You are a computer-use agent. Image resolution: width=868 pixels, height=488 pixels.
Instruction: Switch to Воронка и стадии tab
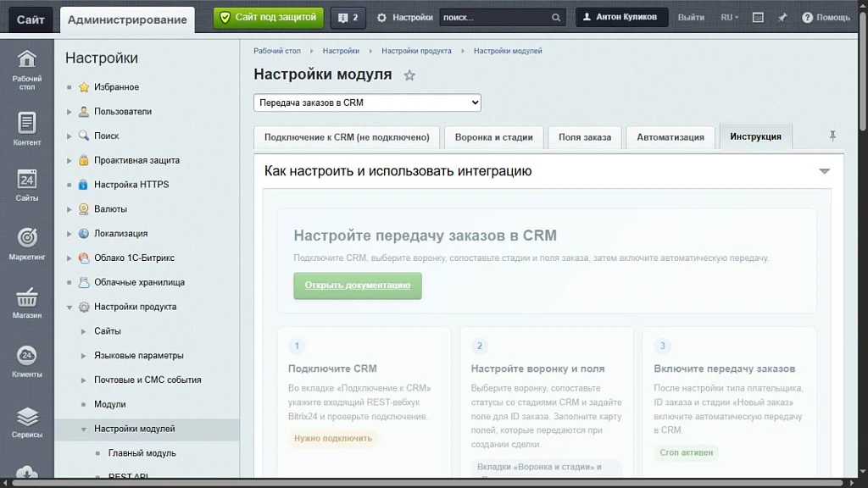coord(494,137)
